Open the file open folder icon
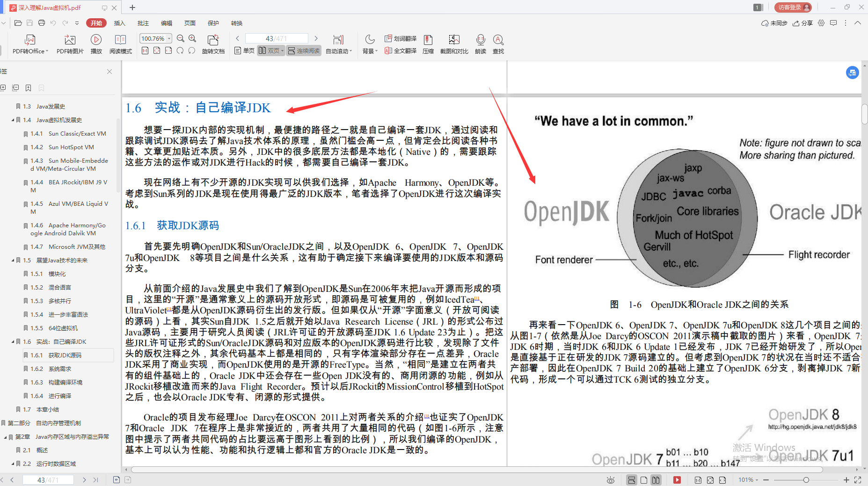Screen dimensions: 868x486 tap(18, 23)
